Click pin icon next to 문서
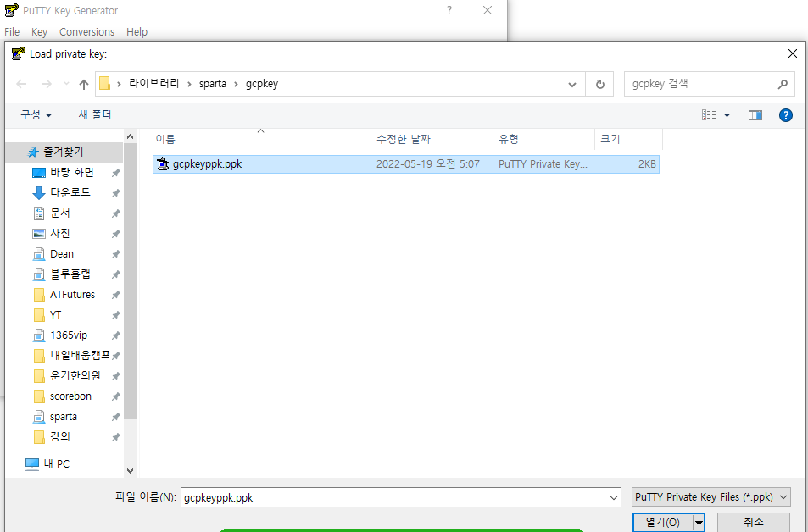The image size is (808, 532). [x=116, y=213]
